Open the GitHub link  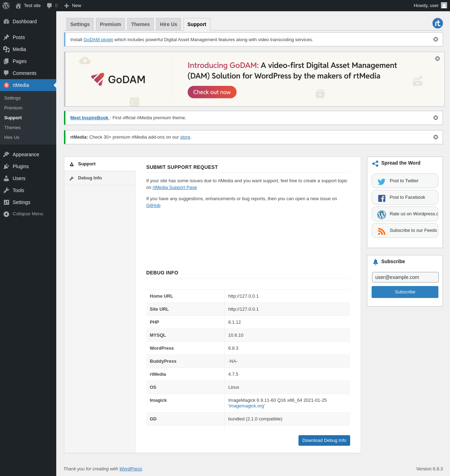pyautogui.click(x=153, y=205)
